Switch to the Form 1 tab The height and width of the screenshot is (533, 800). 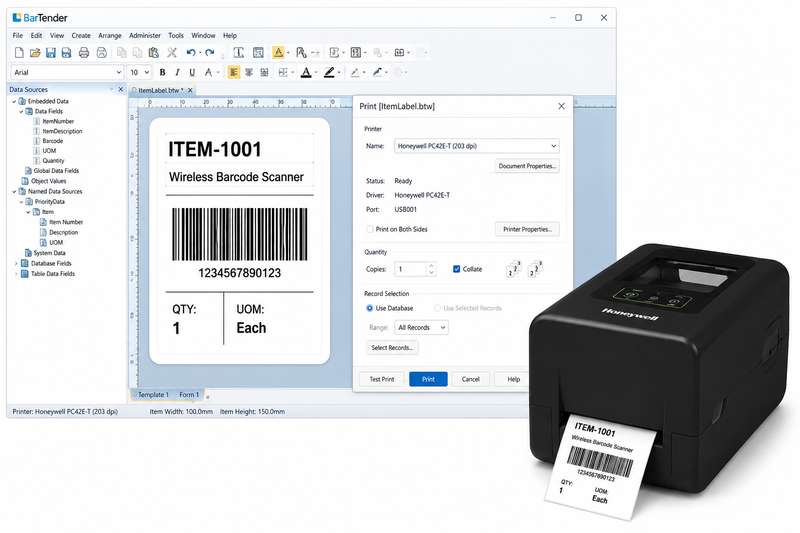pos(189,395)
